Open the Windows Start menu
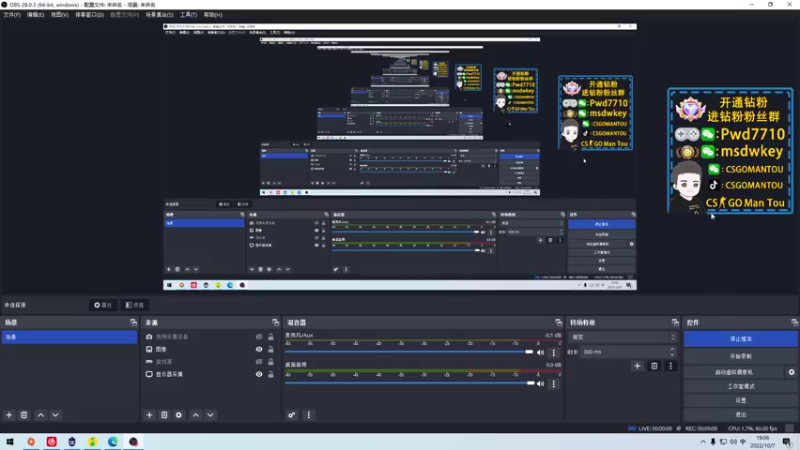Image resolution: width=800 pixels, height=450 pixels. [x=10, y=441]
